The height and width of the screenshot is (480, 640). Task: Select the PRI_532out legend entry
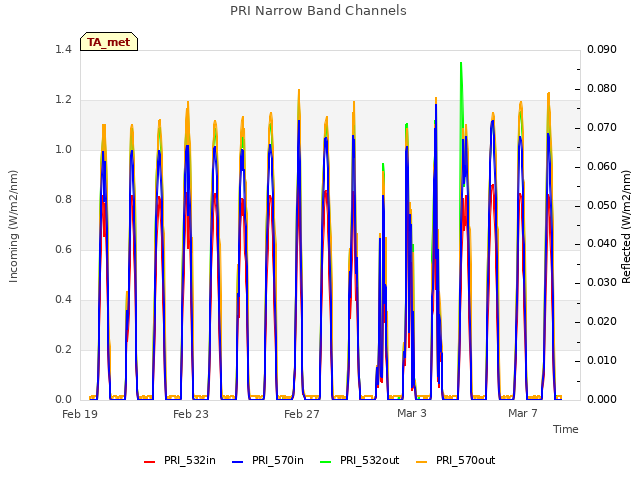click(360, 460)
